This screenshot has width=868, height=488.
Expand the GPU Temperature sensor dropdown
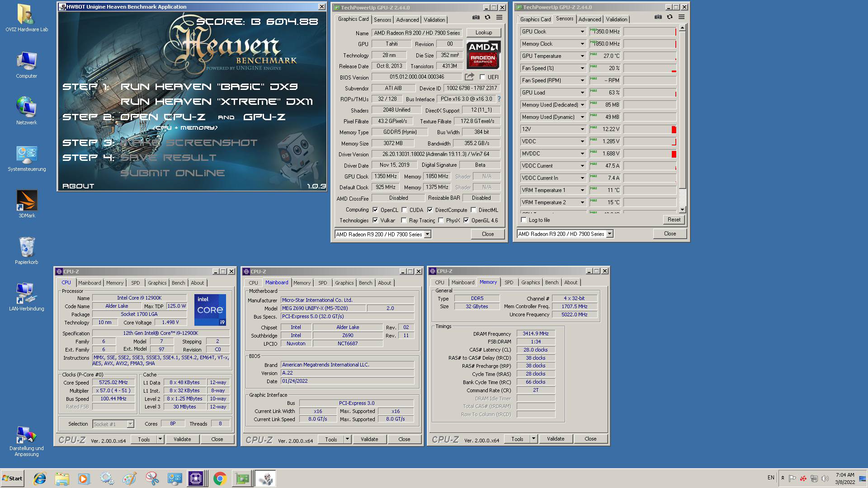click(582, 56)
